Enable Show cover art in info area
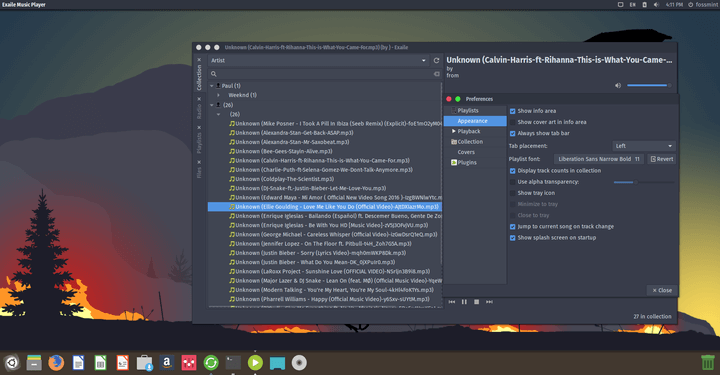Viewport: 720px width, 375px height. 512,122
